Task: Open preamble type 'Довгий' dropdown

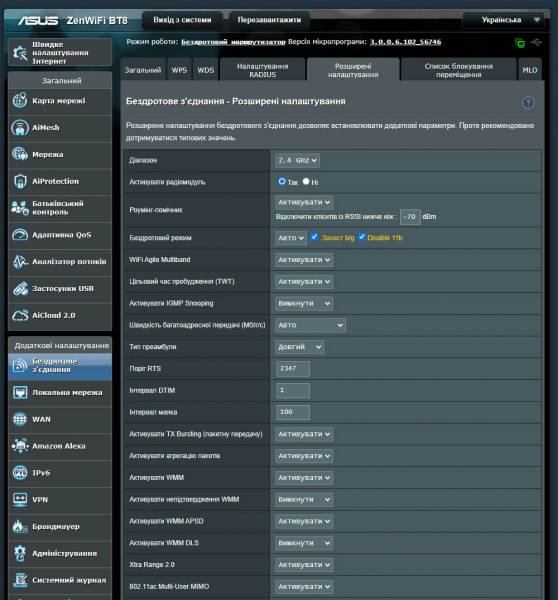Action: point(300,347)
